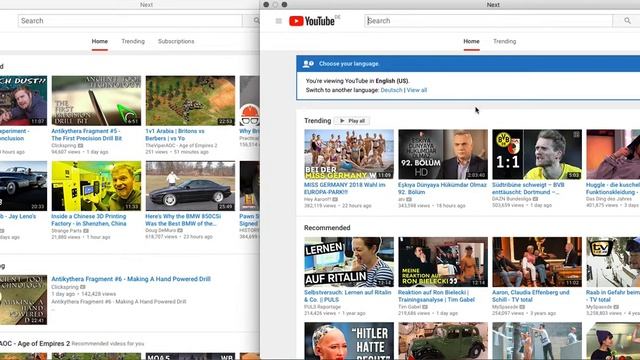This screenshot has height=360, width=640.
Task: Select Trending tab in left window
Action: [x=133, y=42]
